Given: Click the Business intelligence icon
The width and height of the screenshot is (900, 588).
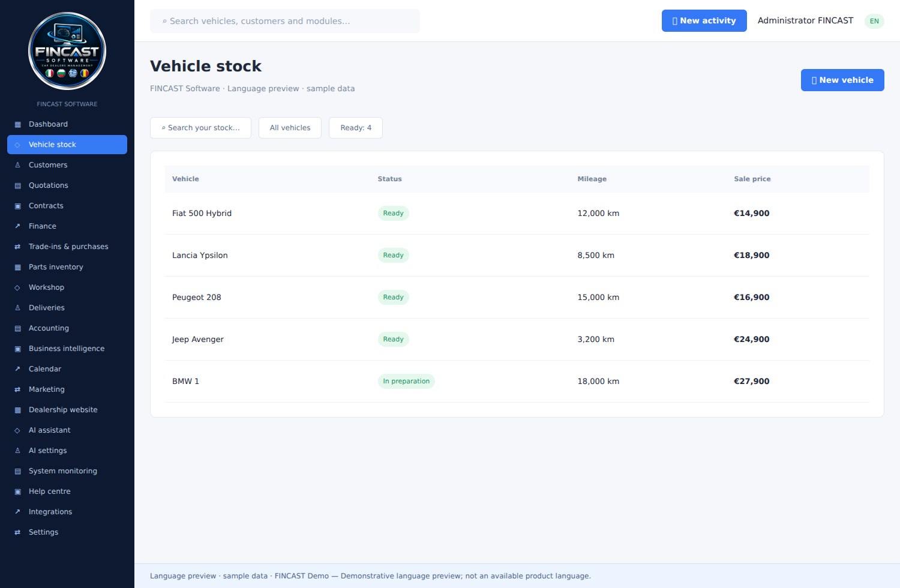Looking at the screenshot, I should [x=17, y=349].
